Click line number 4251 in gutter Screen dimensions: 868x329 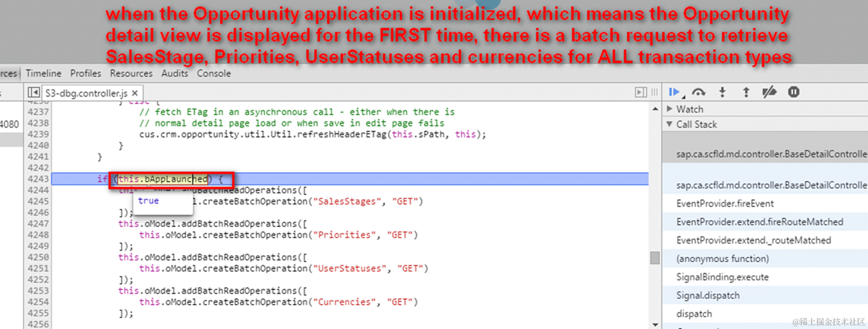[38, 268]
